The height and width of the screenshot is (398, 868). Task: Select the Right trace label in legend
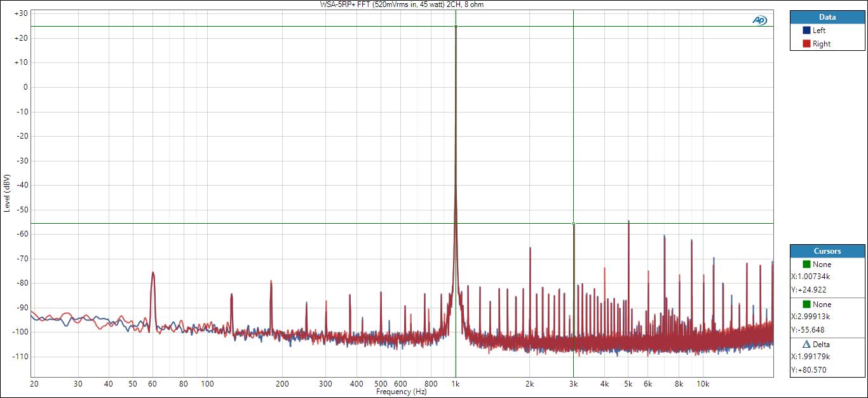[x=821, y=44]
